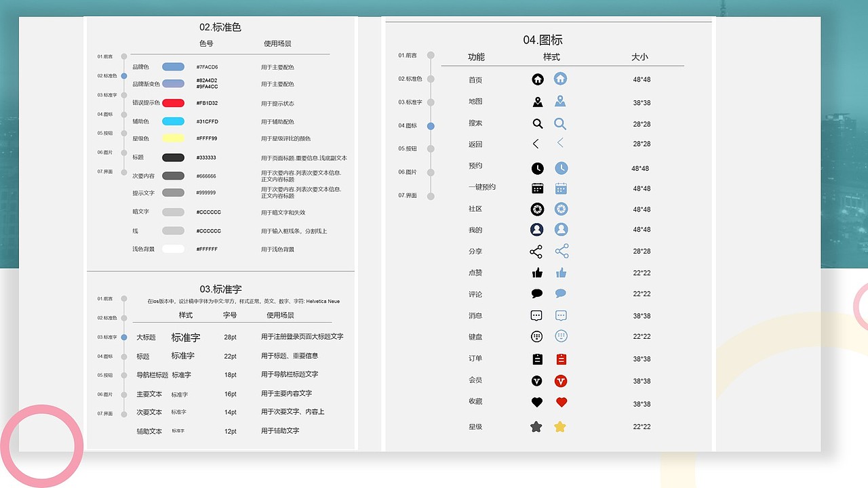Click the black 搜索 magnifier icon
Screen dimensions: 868x488
pos(538,124)
